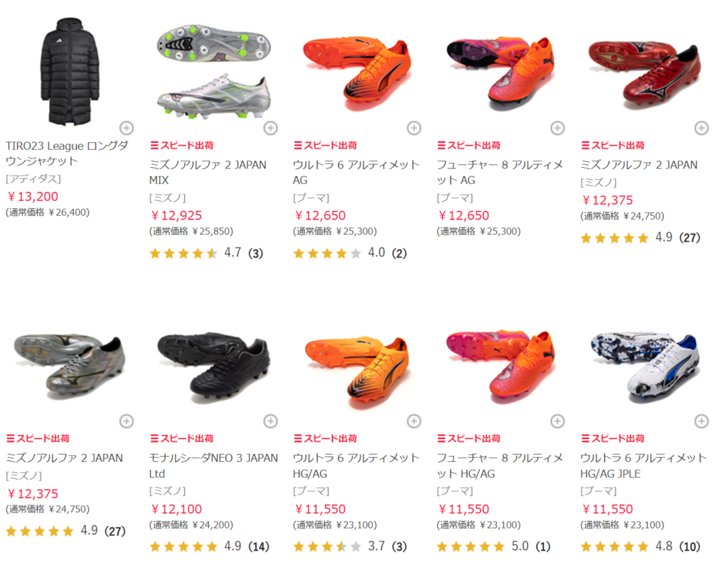This screenshot has width=728, height=572.
Task: Click black Morelia Neo cleats image
Action: pos(213,368)
